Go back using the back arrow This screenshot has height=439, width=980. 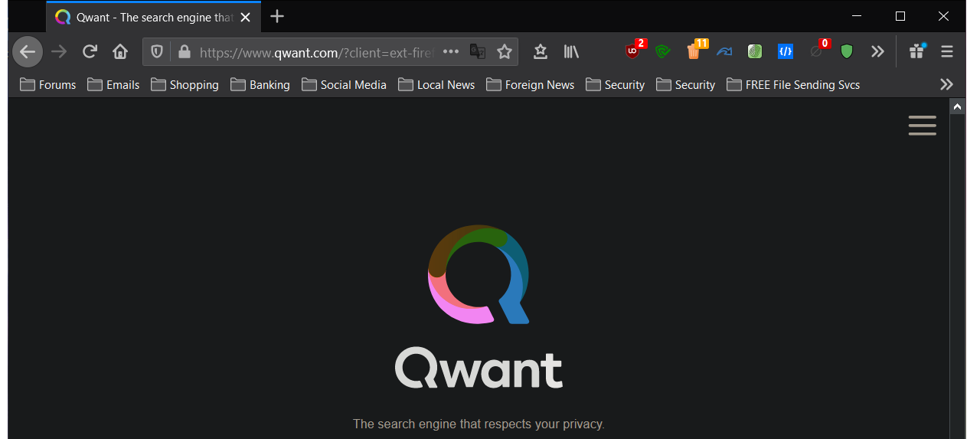pos(28,51)
